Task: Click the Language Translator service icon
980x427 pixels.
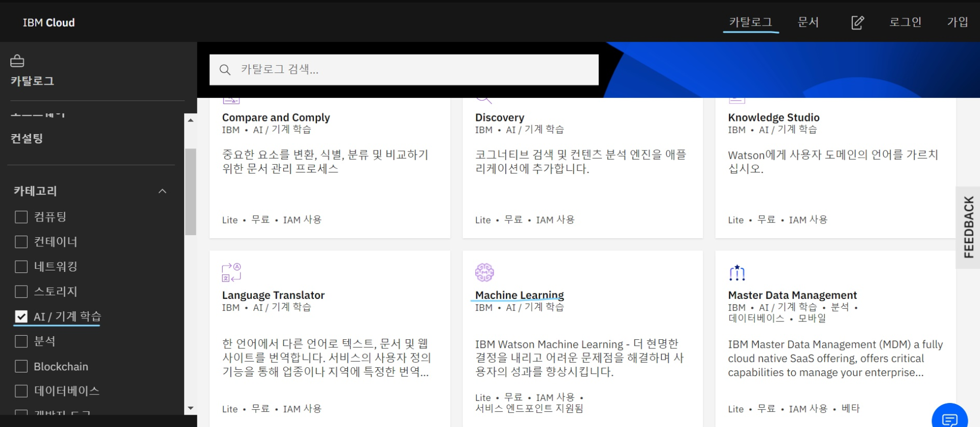Action: (231, 272)
